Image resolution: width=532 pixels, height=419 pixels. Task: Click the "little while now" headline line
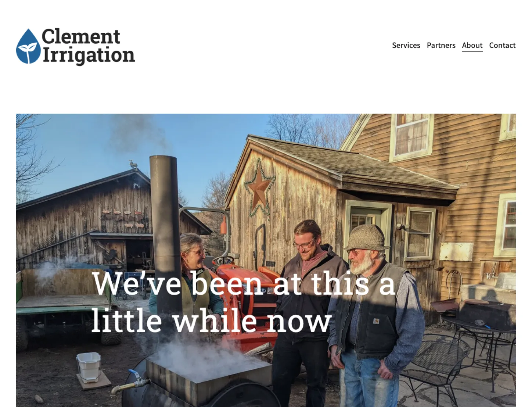211,320
